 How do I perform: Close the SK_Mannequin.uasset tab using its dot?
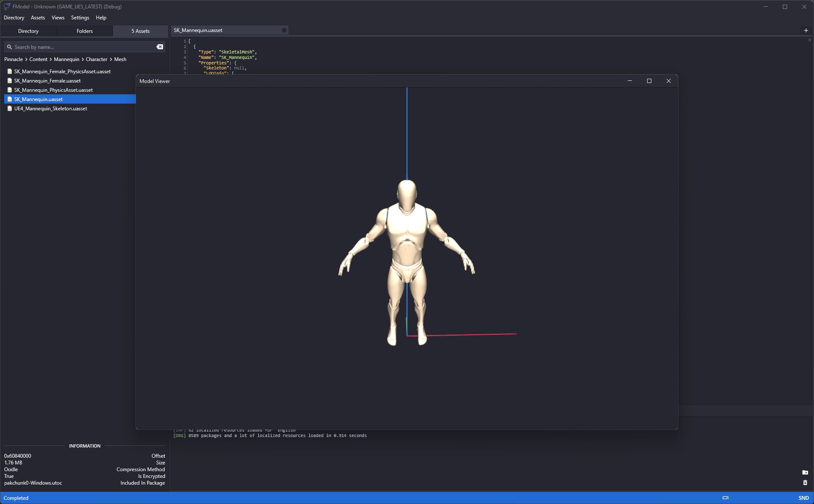coord(284,30)
